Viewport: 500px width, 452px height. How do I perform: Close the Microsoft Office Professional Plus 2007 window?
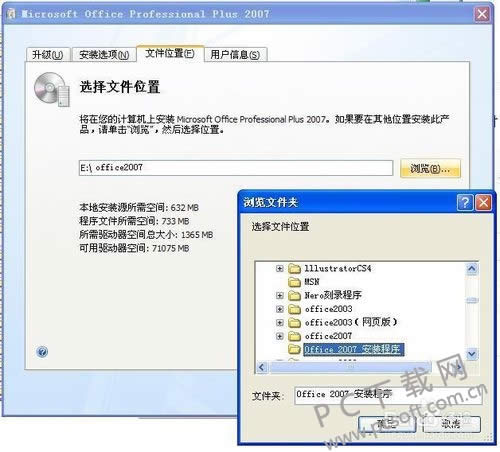pos(482,14)
